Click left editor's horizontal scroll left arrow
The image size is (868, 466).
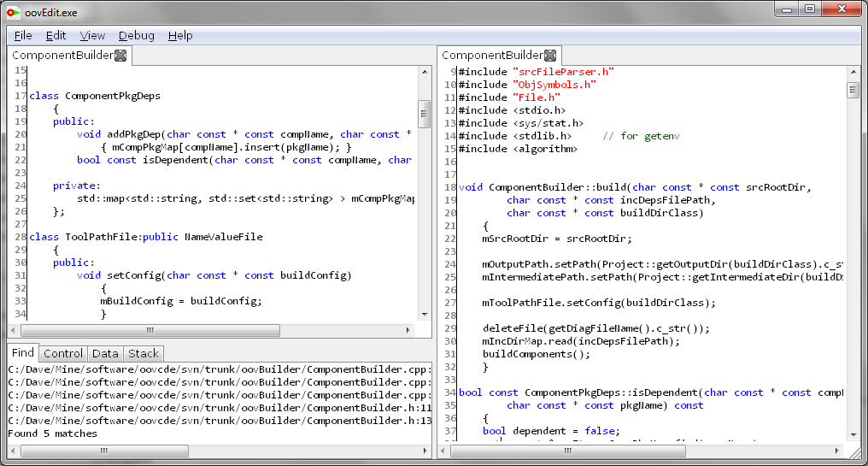pyautogui.click(x=13, y=330)
